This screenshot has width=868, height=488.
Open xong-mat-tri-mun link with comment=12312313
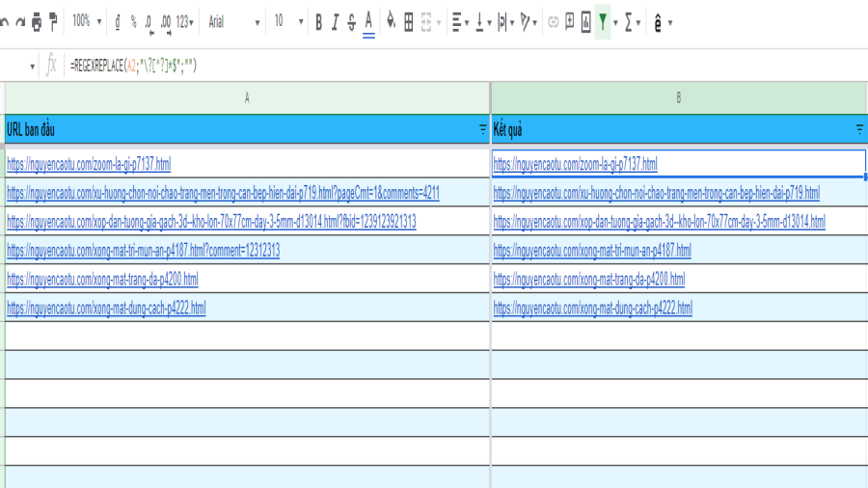(144, 250)
